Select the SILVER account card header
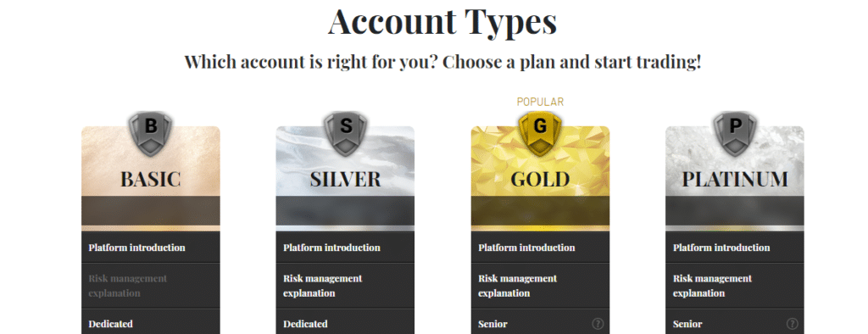Image resolution: width=868 pixels, height=334 pixels. point(346,180)
